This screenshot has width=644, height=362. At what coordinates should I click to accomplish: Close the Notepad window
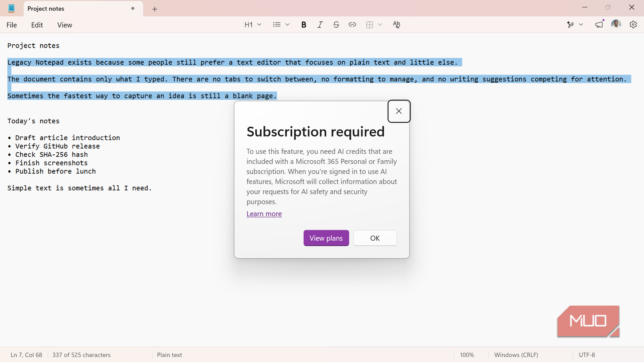pyautogui.click(x=632, y=7)
